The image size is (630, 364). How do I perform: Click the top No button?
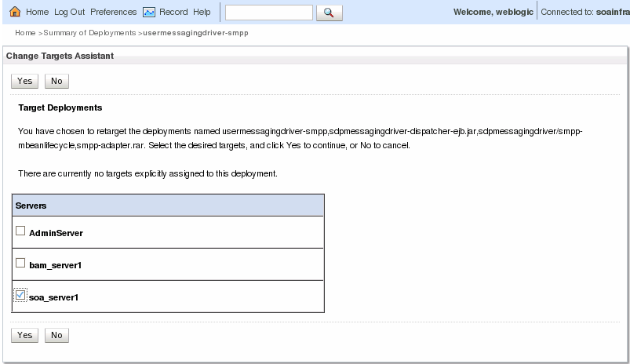(x=56, y=81)
